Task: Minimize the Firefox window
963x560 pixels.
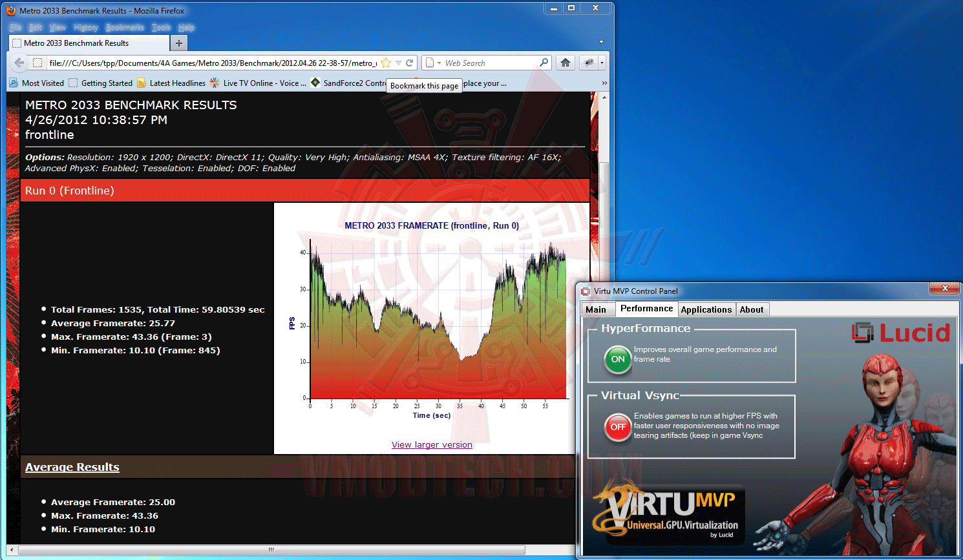Action: (x=554, y=8)
